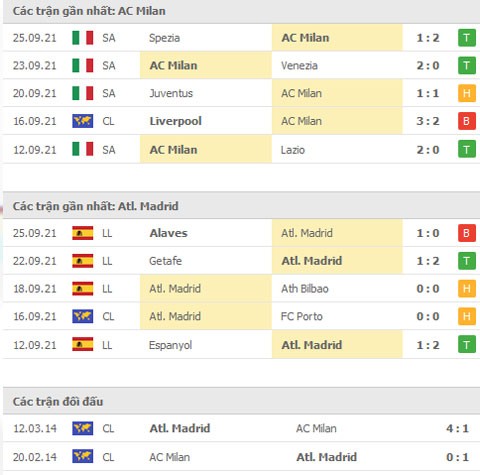
Task: Select the 20.02.14 AC Milan match row
Action: pos(241,457)
